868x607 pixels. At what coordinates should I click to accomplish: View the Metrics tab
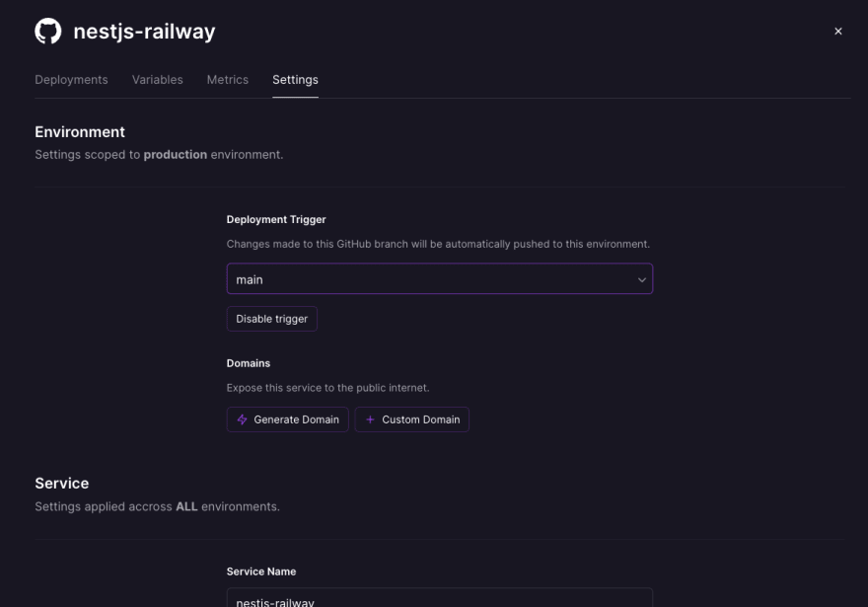[x=228, y=80]
